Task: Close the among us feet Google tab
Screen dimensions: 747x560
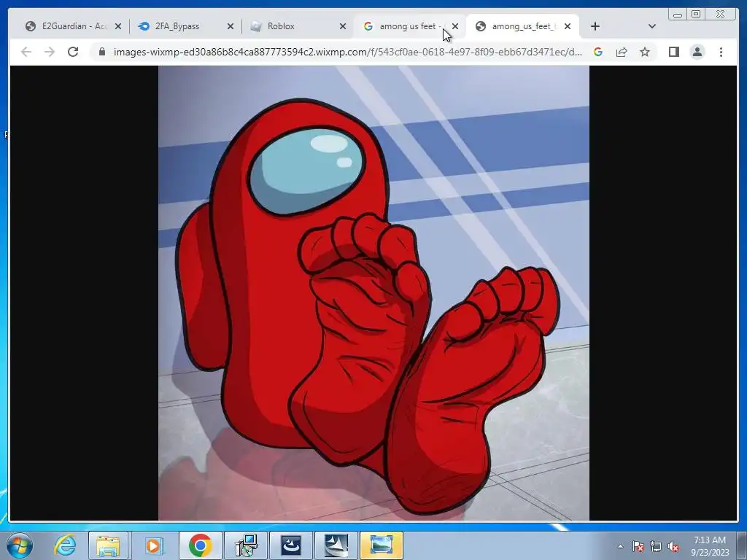Action: [455, 27]
